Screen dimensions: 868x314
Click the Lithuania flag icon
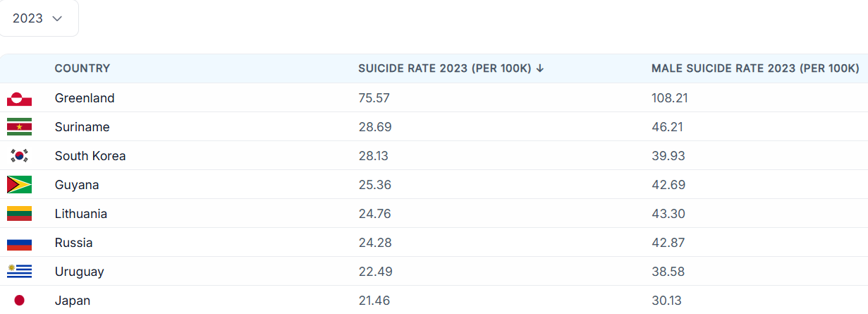(x=19, y=214)
